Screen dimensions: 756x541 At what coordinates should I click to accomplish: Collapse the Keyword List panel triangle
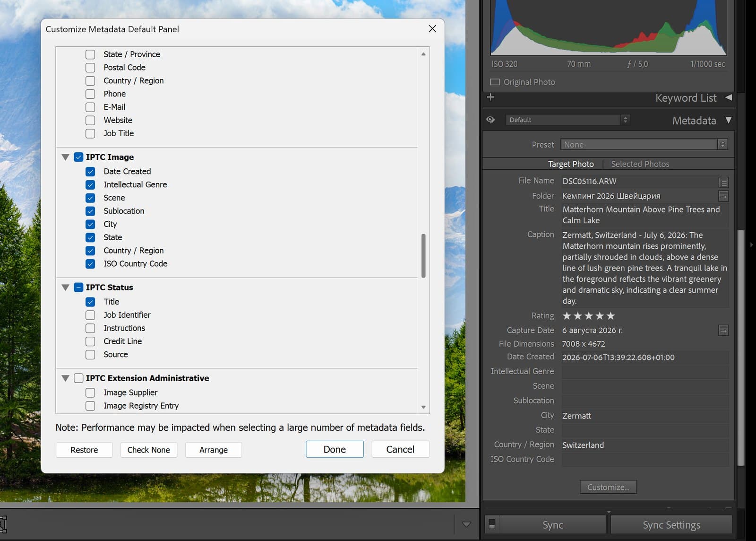pyautogui.click(x=729, y=97)
